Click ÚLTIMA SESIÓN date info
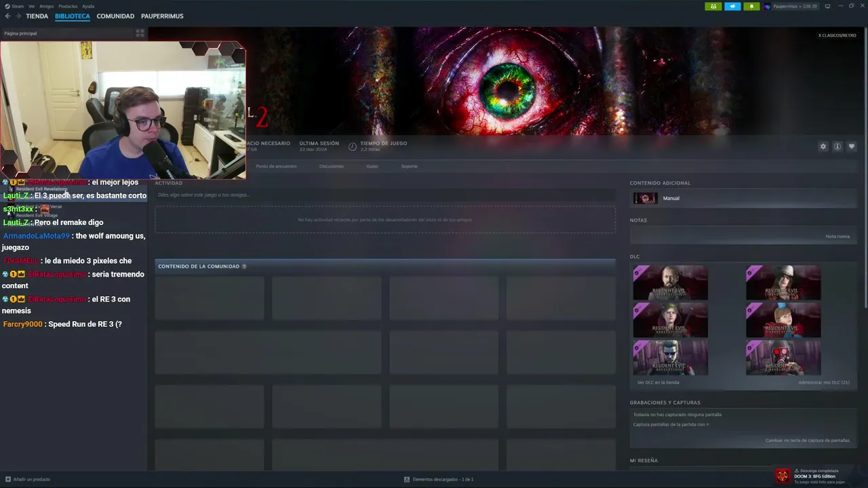This screenshot has width=868, height=488. point(319,146)
